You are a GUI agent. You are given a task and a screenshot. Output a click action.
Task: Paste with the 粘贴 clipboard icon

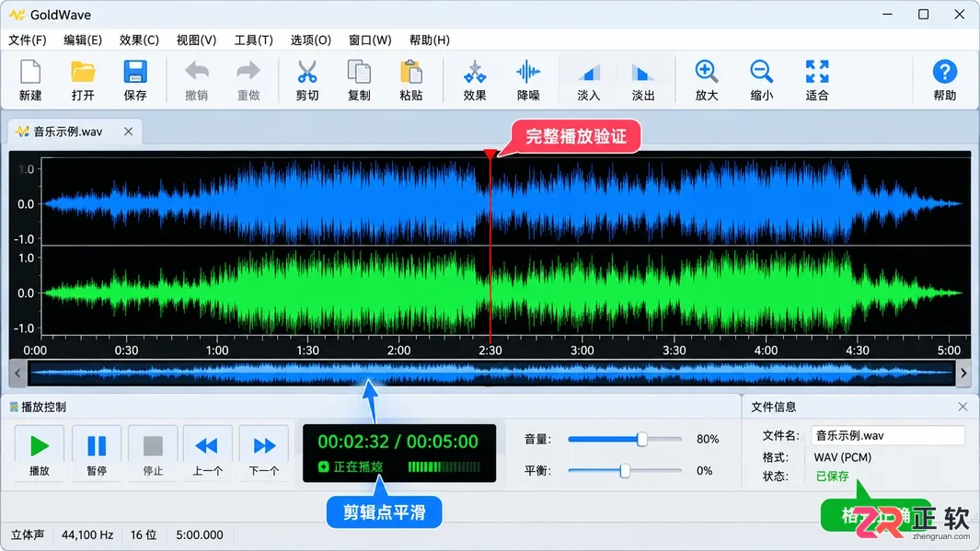point(410,79)
